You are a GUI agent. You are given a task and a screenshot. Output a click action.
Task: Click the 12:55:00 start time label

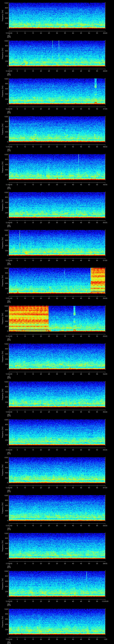point(9,450)
